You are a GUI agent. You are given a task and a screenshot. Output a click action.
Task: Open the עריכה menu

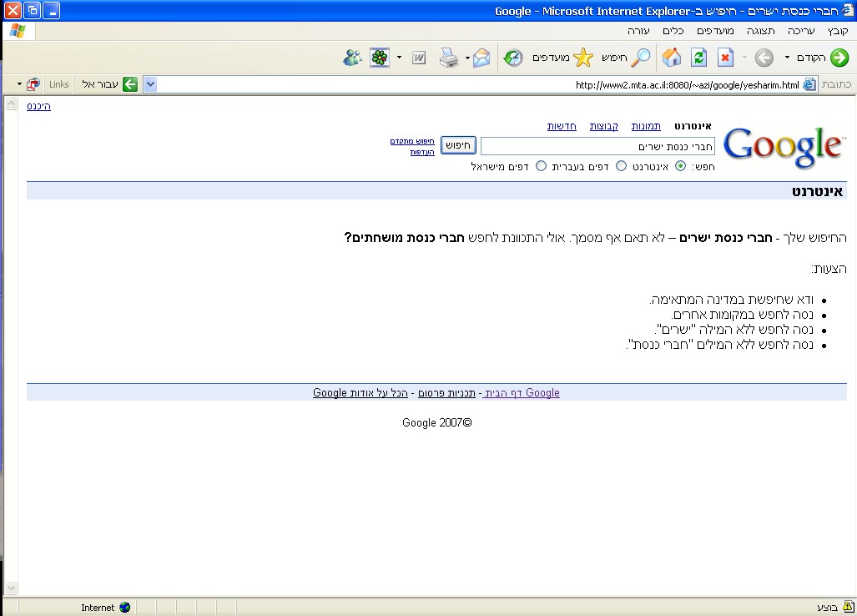point(801,31)
